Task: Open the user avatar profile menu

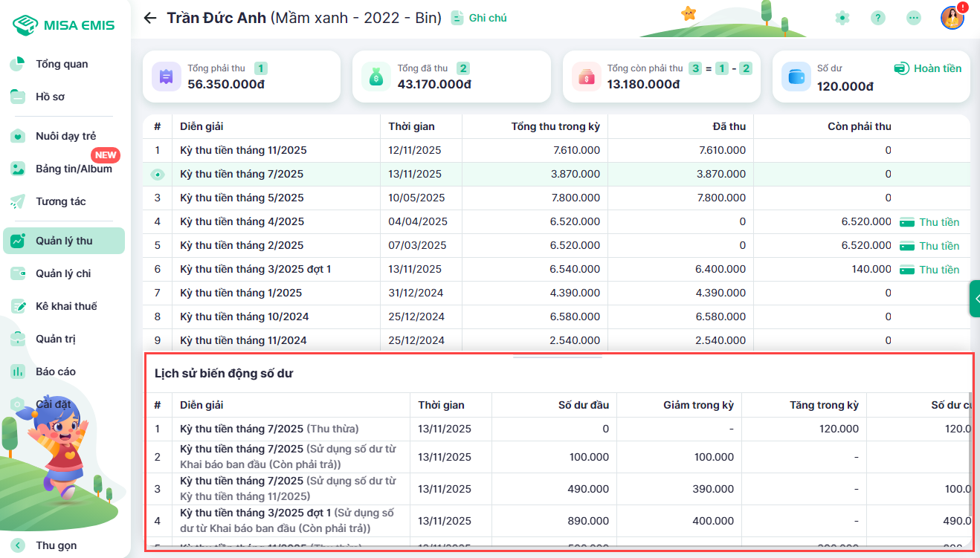Action: tap(952, 18)
